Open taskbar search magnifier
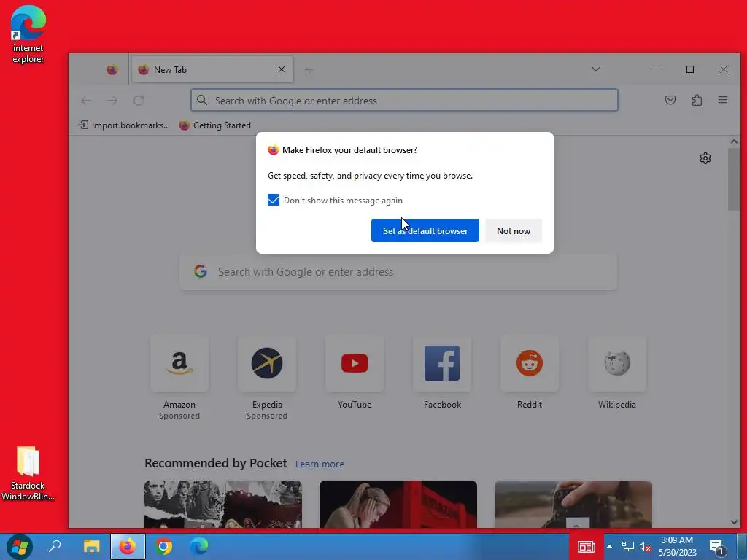This screenshot has width=747, height=560. (55, 546)
